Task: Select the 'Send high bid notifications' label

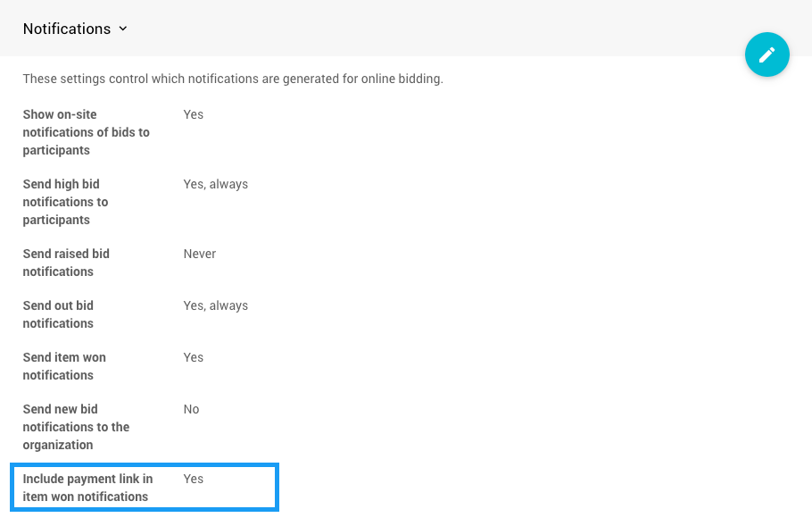Action: click(x=65, y=202)
